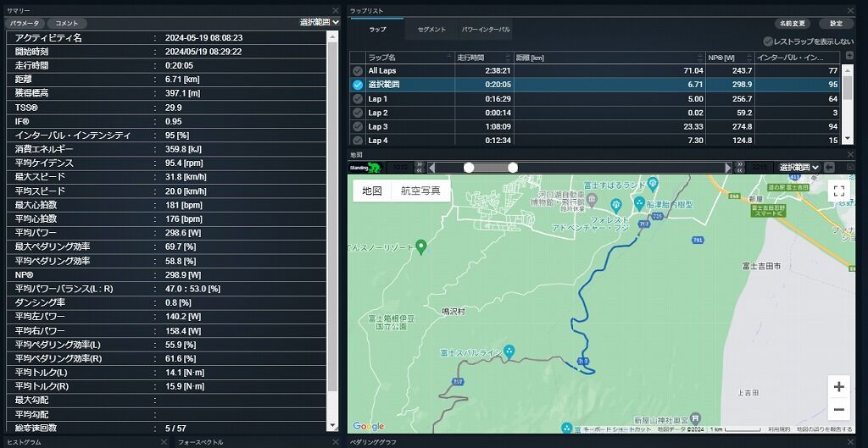Screen dimensions: 868x448
Task: Zoom in the map with plus button
Action: tap(838, 387)
